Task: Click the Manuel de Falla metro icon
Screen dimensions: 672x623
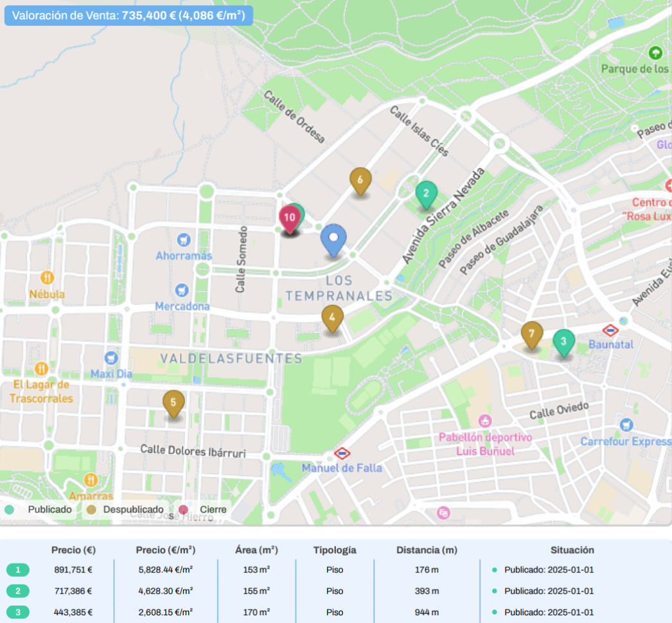Action: coord(342,453)
